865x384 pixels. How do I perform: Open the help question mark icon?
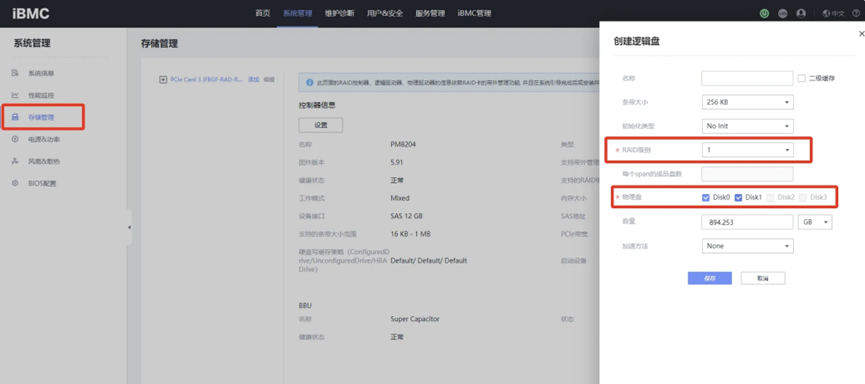click(856, 14)
